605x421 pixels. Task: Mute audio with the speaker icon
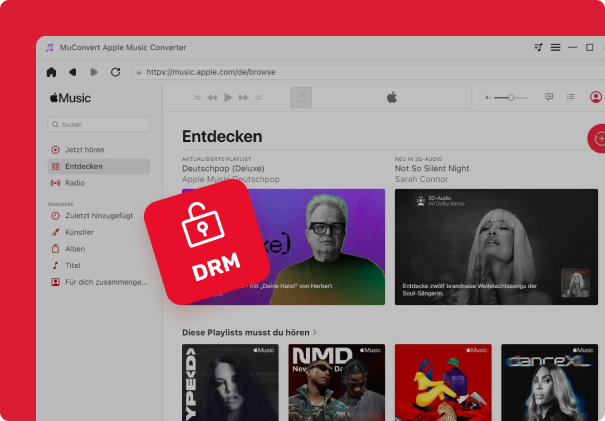point(488,98)
